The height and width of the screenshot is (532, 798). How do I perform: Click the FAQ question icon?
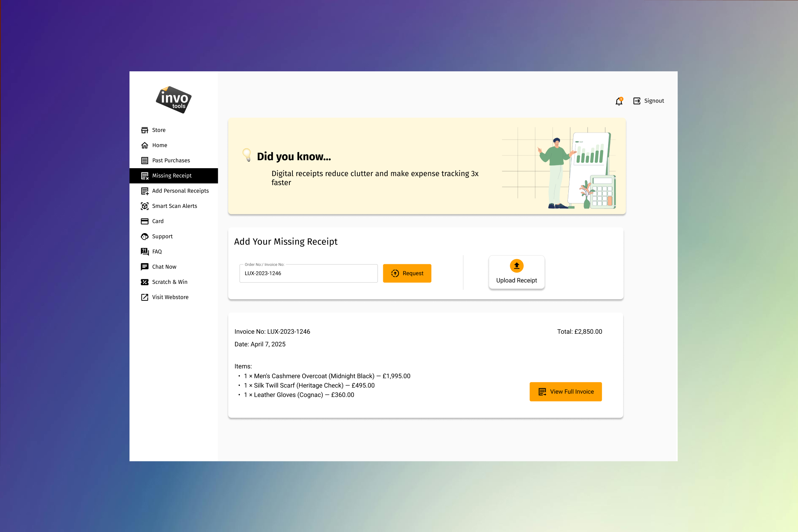pos(145,252)
